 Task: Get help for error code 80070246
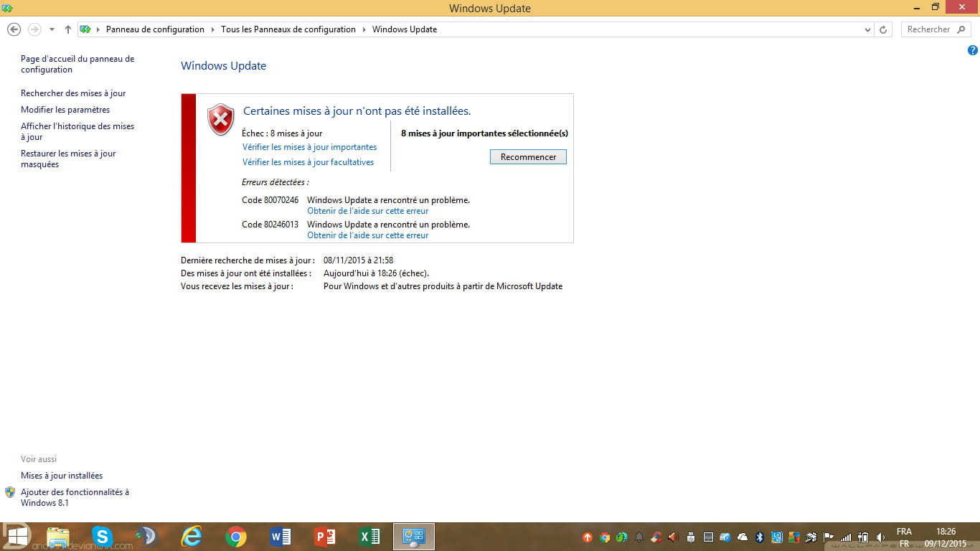[x=367, y=211]
